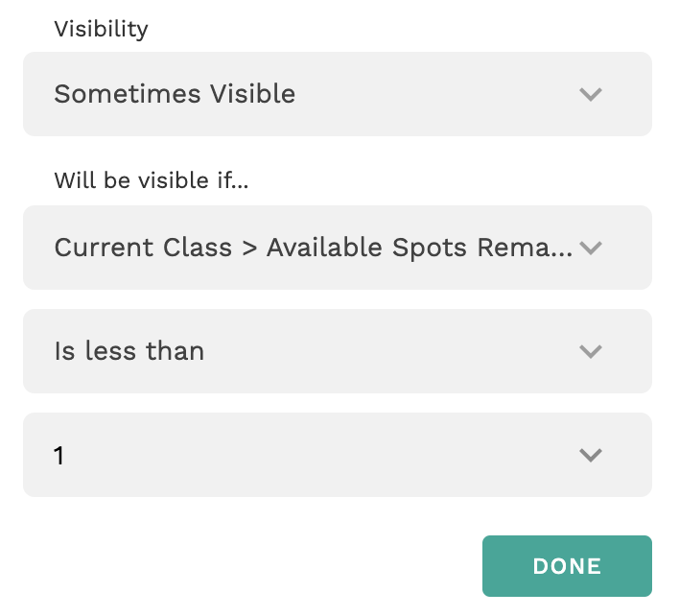Click down-arrow icon in the value 1 field

tap(591, 455)
